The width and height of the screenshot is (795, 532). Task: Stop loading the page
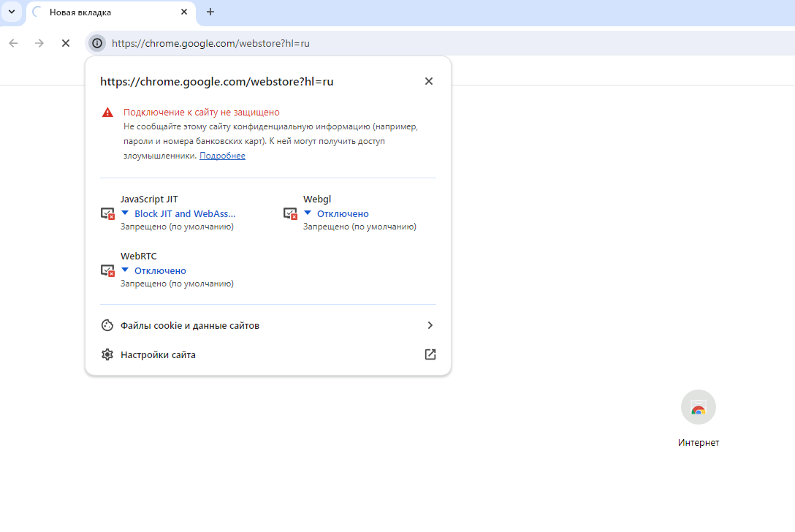tap(66, 43)
